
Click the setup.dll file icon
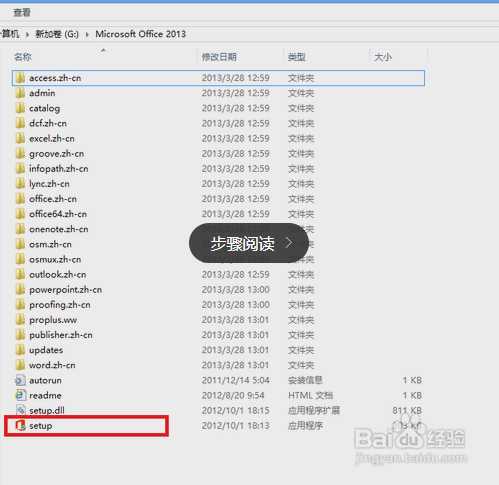pos(20,410)
